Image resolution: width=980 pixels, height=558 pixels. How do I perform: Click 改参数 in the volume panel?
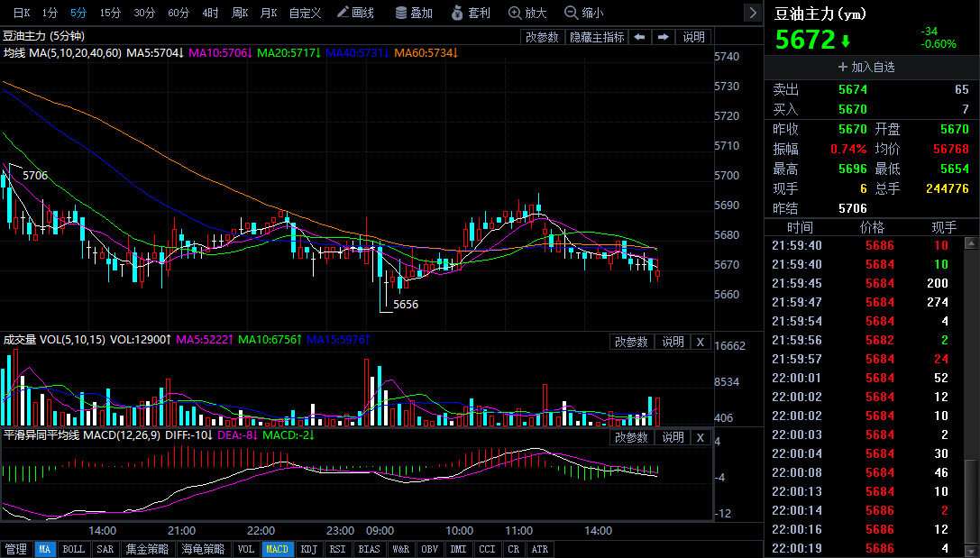[x=631, y=342]
